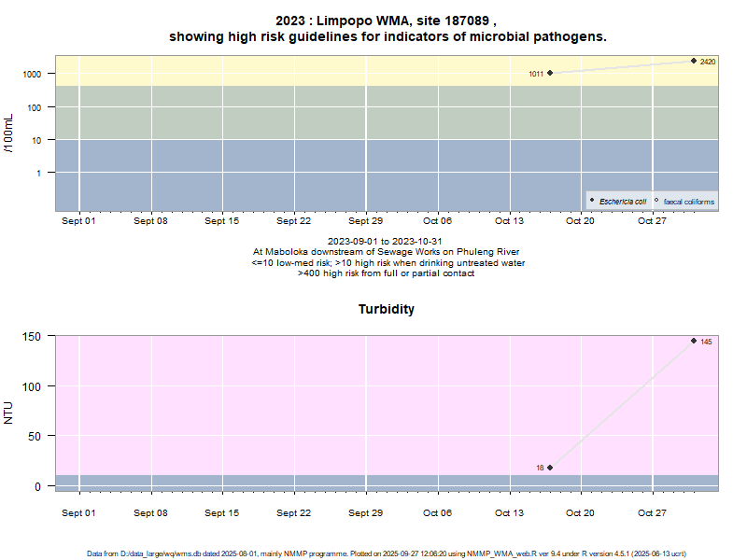Click the Escherichia coli legend marker
This screenshot has width=747, height=560.
592,201
